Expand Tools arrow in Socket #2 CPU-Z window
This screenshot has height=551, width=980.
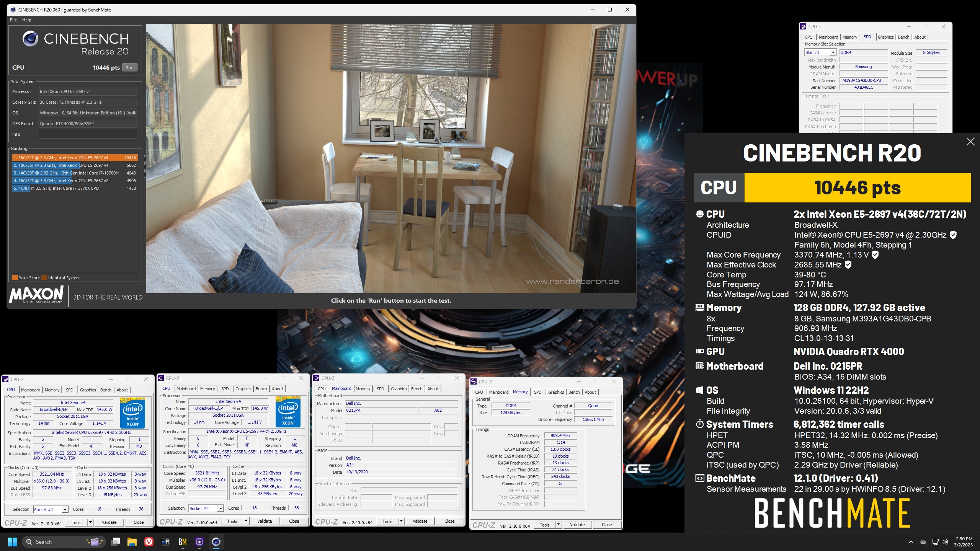pyautogui.click(x=246, y=521)
